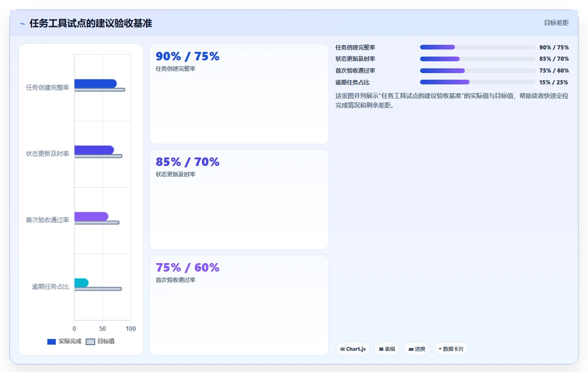Image resolution: width=588 pixels, height=372 pixels.
Task: Click the gray target bar for 任务创建完整率 in the chart
Action: click(100, 90)
